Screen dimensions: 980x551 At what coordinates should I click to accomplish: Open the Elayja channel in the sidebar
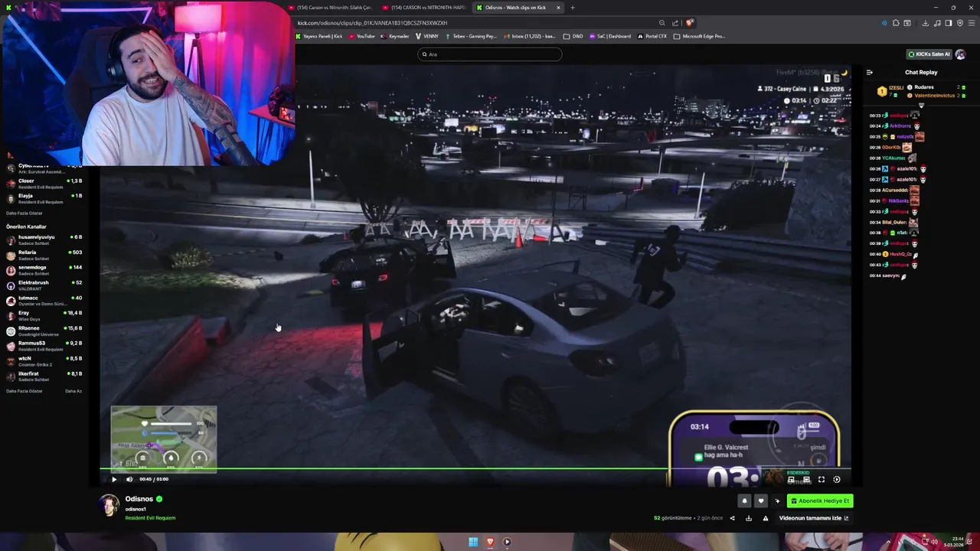[x=44, y=199]
